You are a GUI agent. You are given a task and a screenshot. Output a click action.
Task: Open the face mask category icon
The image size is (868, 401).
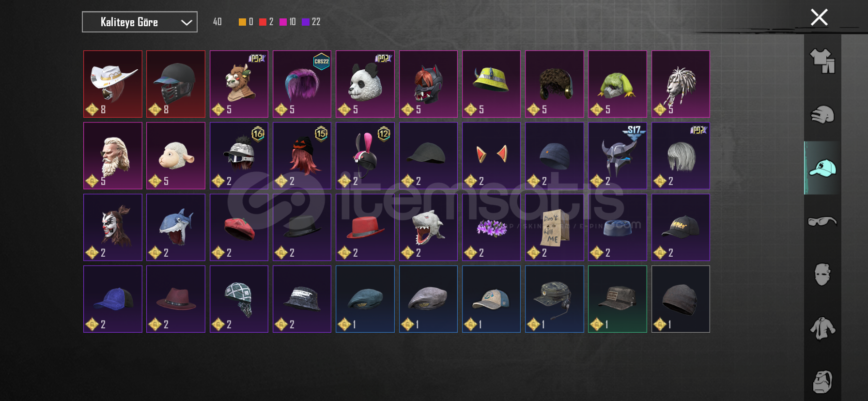click(822, 275)
